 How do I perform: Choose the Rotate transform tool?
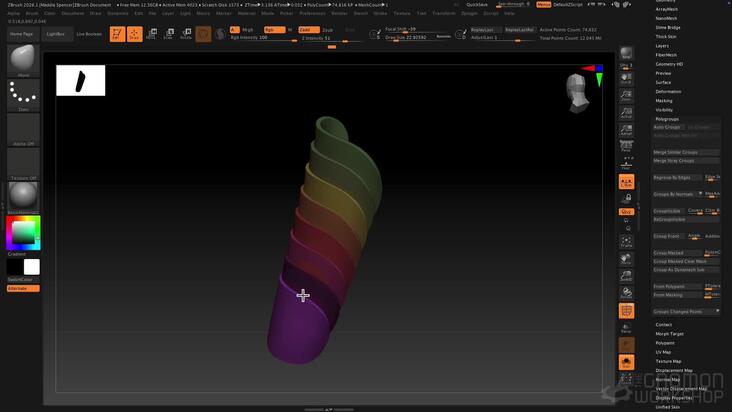pos(186,34)
